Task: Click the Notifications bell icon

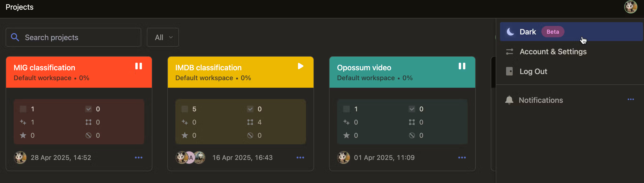Action: [510, 100]
